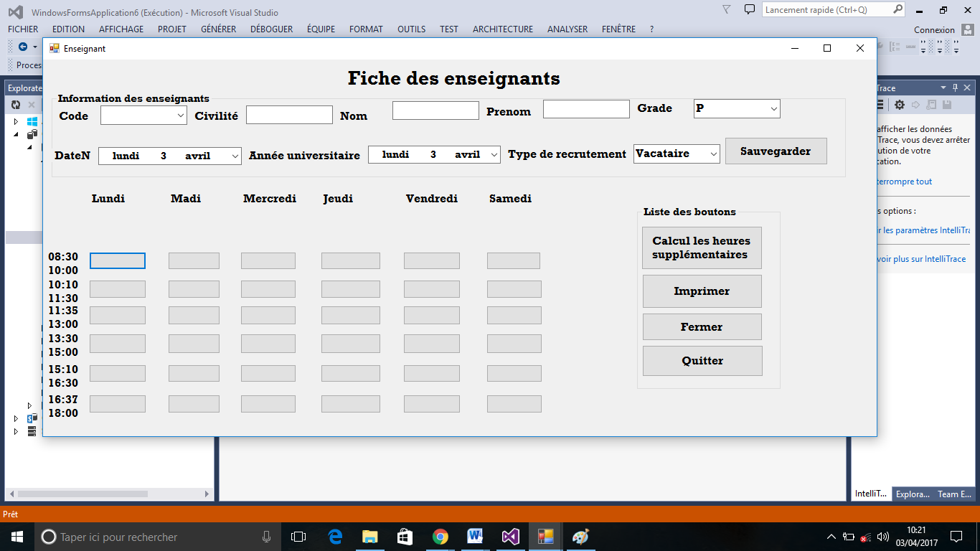Open the Type de recrutement combo box
Viewport: 980px width, 551px height.
tap(715, 153)
